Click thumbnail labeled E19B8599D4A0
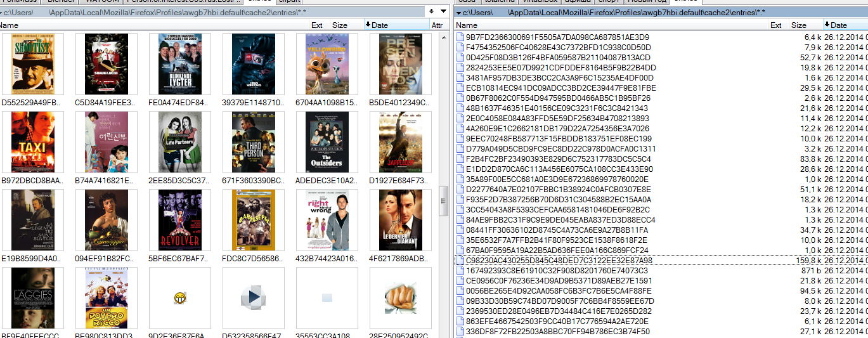The height and width of the screenshot is (338, 868). click(33, 220)
